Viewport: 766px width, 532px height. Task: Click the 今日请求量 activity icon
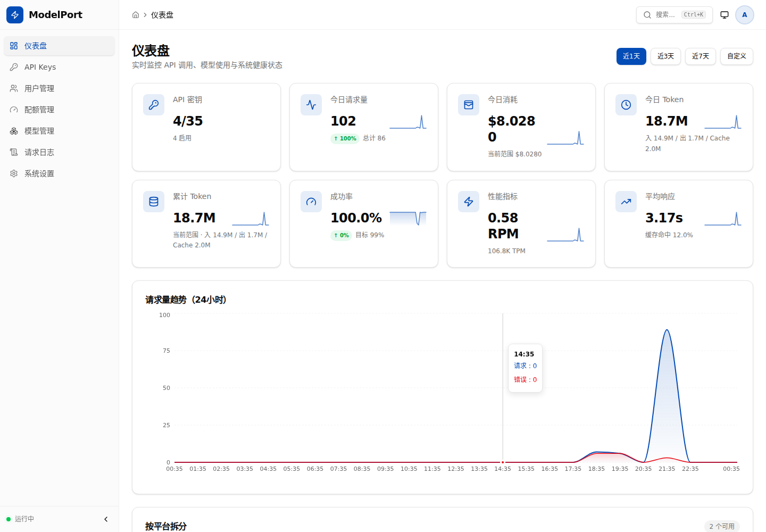311,105
